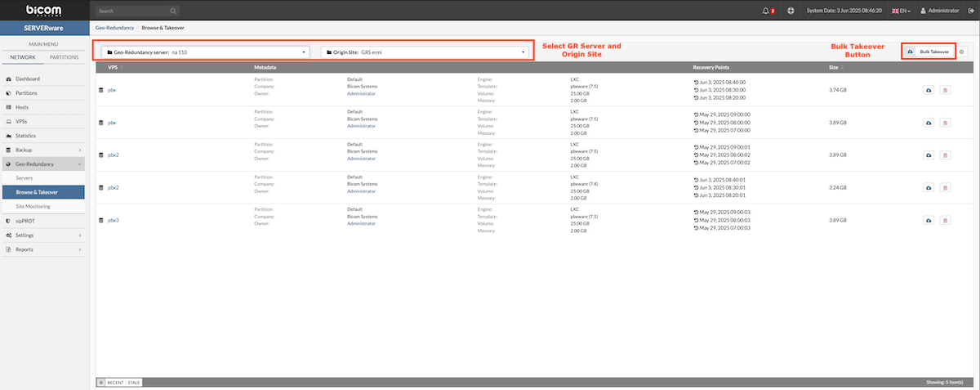Open the notifications bell icon
The width and height of the screenshot is (980, 390).
pyautogui.click(x=766, y=11)
